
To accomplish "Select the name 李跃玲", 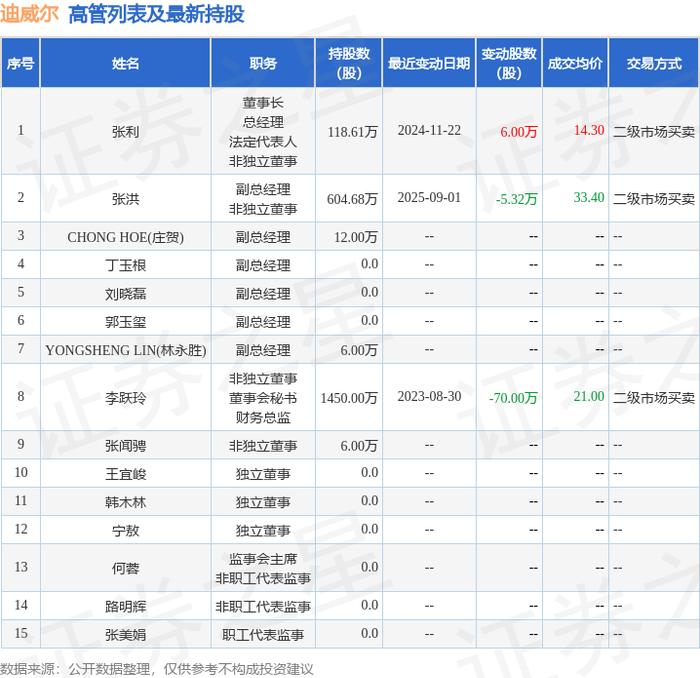I will coord(125,397).
